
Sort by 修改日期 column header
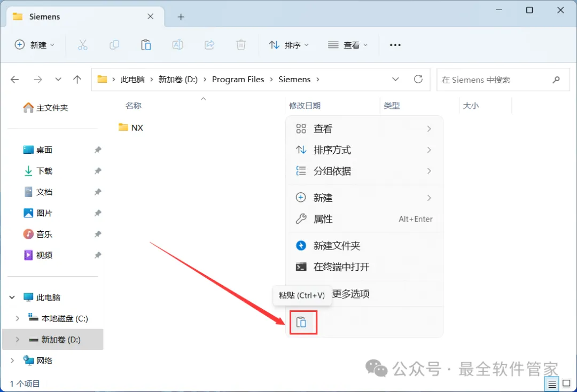click(x=305, y=106)
